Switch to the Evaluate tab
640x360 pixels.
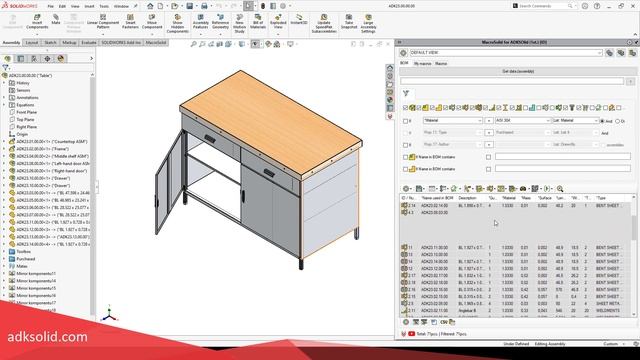(89, 42)
